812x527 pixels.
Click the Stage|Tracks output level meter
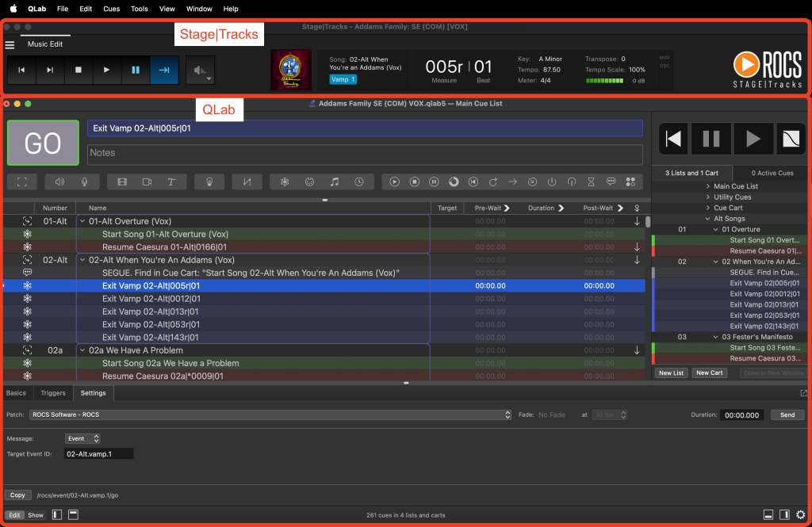click(x=604, y=81)
